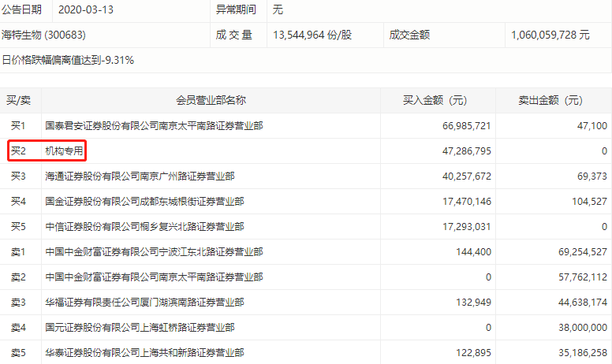Open 华福证券厦门湖滨南路证券营业部 entry
Viewport: 612px width, 364px height.
(144, 303)
